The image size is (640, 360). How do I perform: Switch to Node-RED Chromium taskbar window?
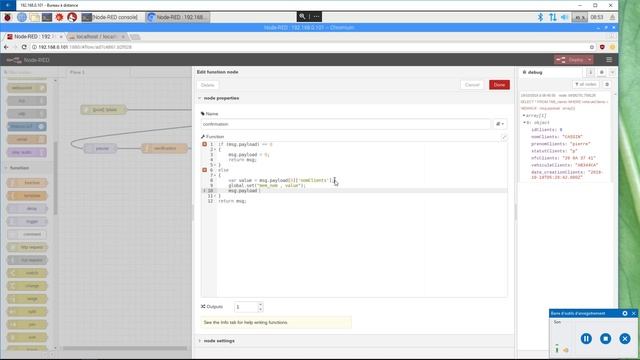click(178, 17)
